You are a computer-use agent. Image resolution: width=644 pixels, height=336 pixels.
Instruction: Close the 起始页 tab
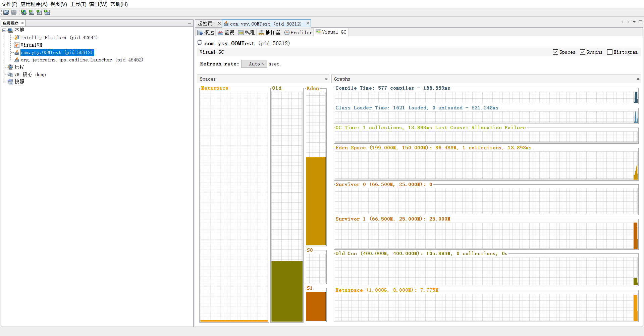pos(219,23)
